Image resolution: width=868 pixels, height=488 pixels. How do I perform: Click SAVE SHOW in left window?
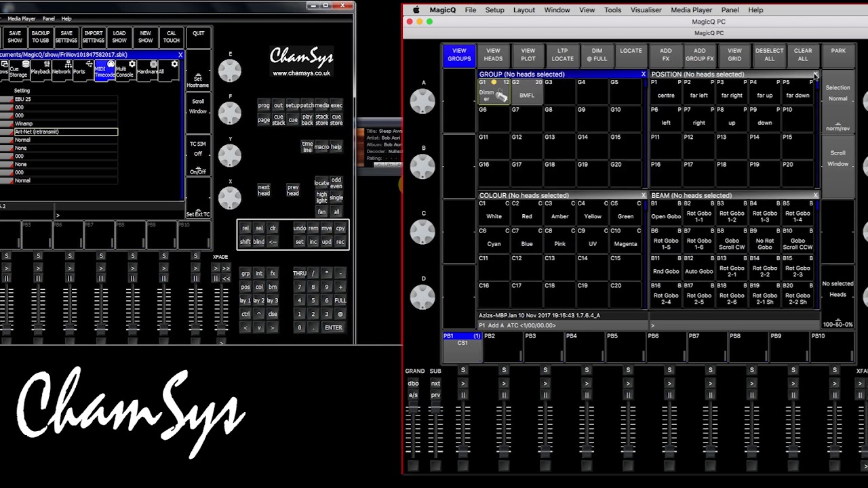click(15, 37)
